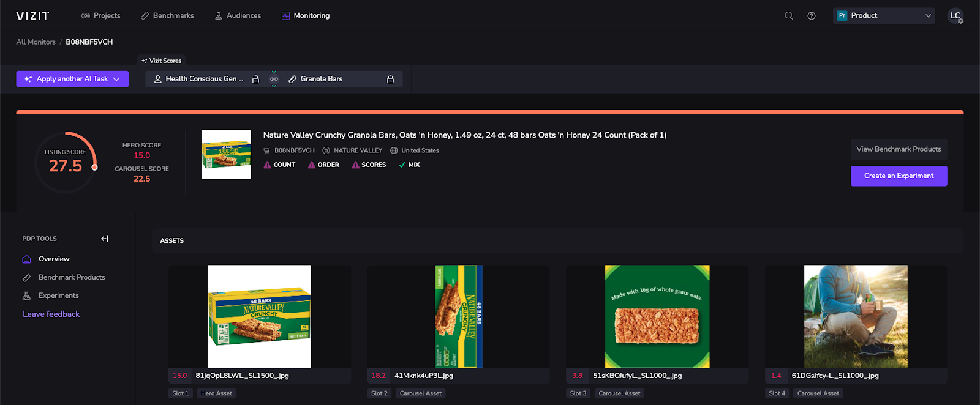This screenshot has width=980, height=405.
Task: Click View Benchmark Products button
Action: click(899, 149)
